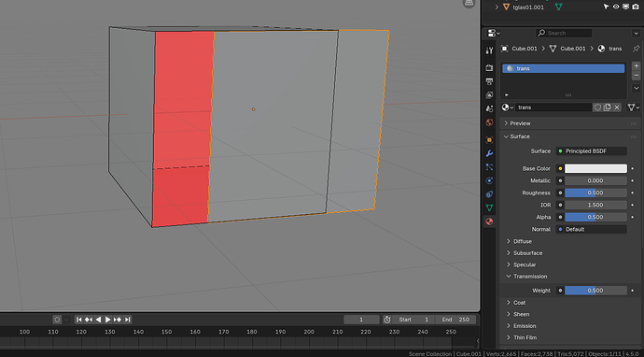The width and height of the screenshot is (644, 357).
Task: Open the Object Constraints tab
Action: click(489, 194)
